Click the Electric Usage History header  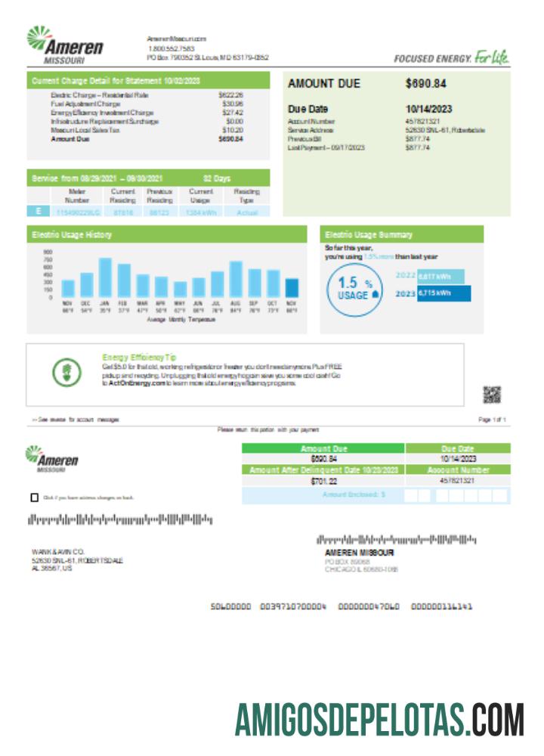[167, 234]
